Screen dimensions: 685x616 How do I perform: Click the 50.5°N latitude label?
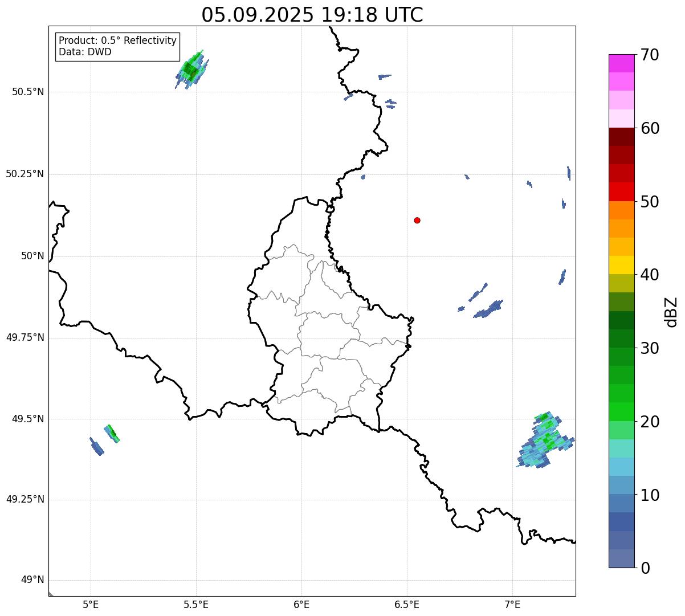click(28, 92)
